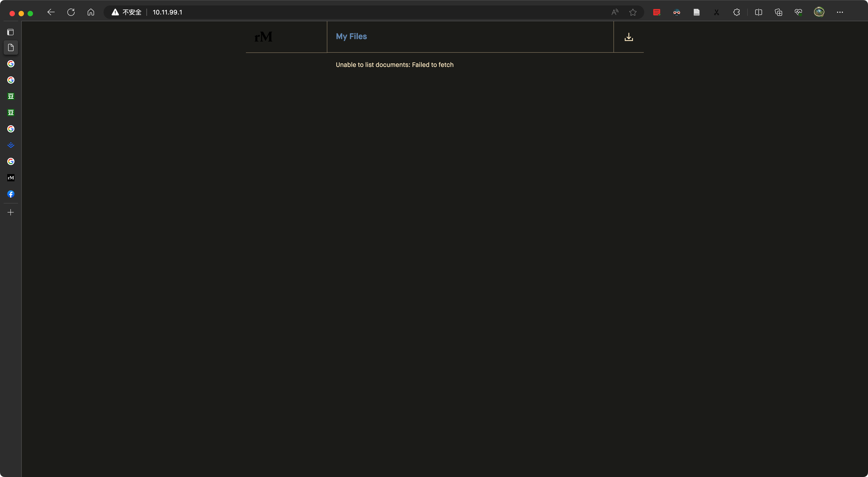Viewport: 868px width, 477px height.
Task: Open a new tab with plus icon
Action: tap(11, 212)
